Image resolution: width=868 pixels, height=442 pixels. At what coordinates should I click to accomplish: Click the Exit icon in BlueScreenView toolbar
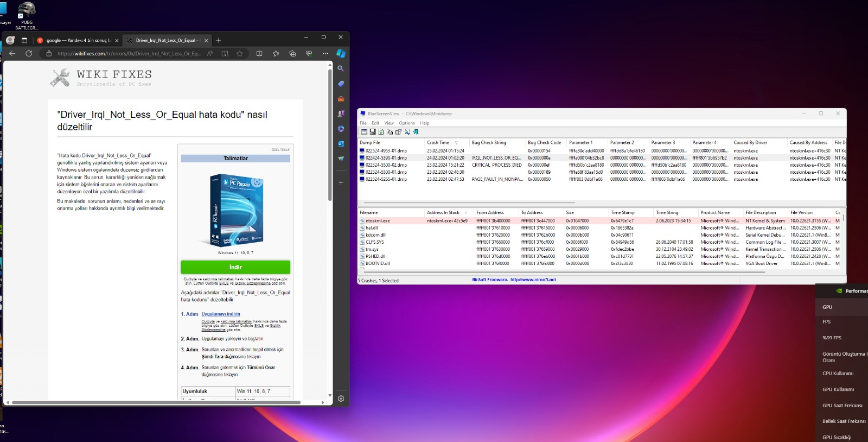416,132
